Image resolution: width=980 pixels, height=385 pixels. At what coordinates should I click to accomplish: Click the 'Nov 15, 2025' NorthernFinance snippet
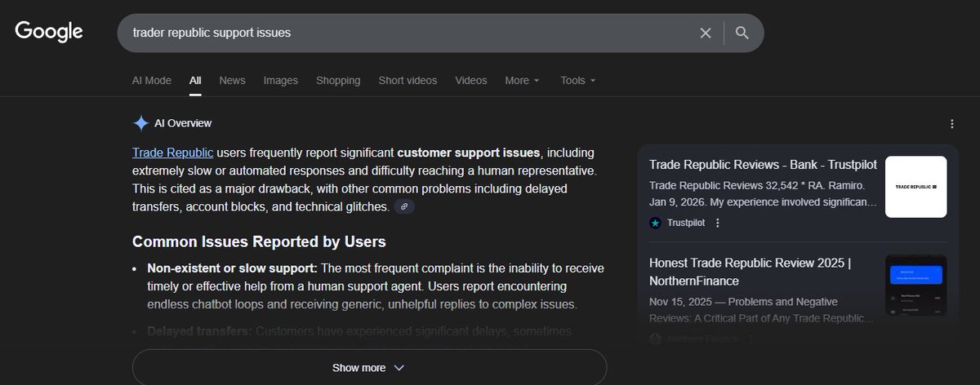(x=763, y=310)
